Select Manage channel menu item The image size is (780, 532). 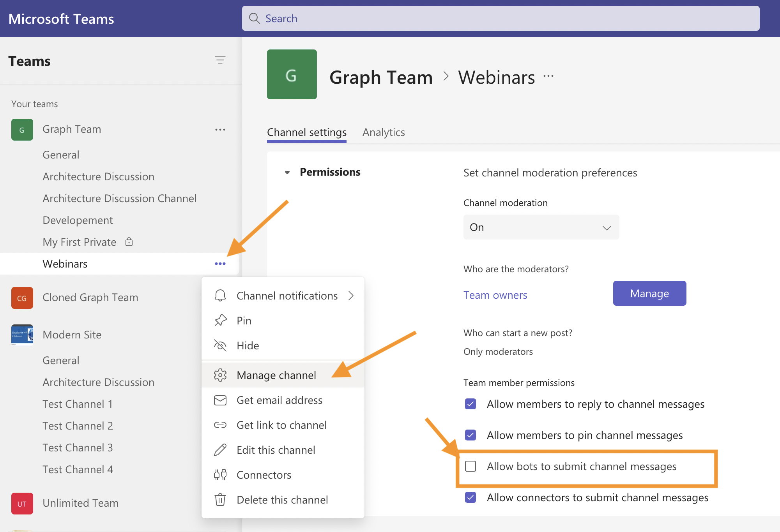point(276,375)
